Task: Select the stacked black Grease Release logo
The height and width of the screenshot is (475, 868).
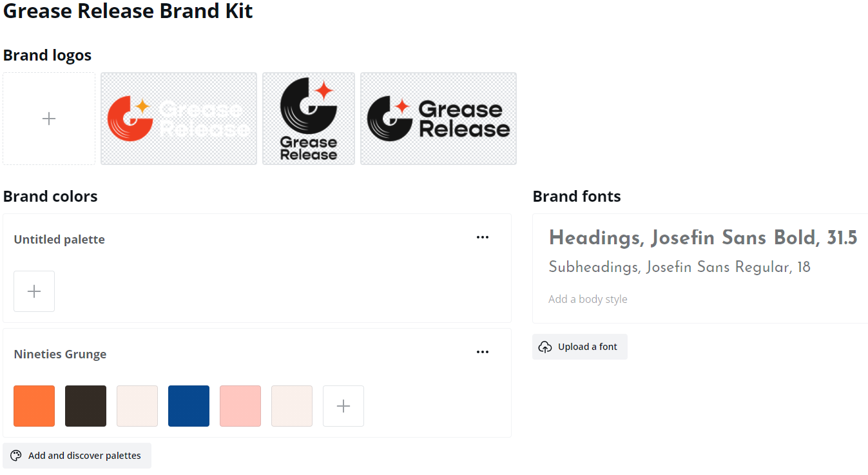Action: point(309,119)
